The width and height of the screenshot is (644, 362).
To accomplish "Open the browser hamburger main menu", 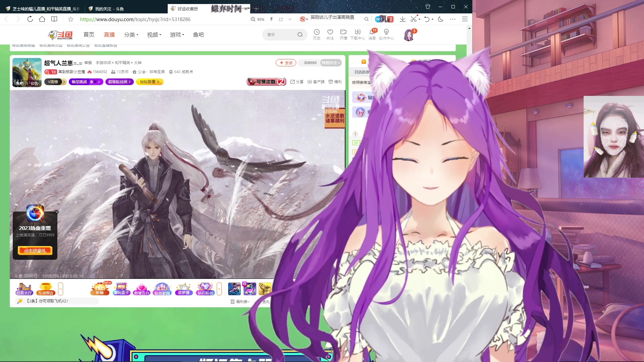I will (465, 19).
